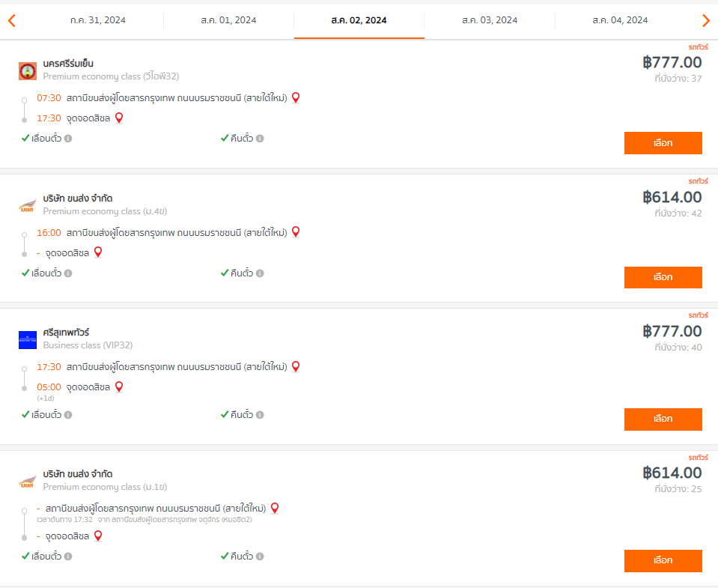Open map pin beside 17:30 arrival stop
Viewport: 718px width, 588px height.
(119, 118)
